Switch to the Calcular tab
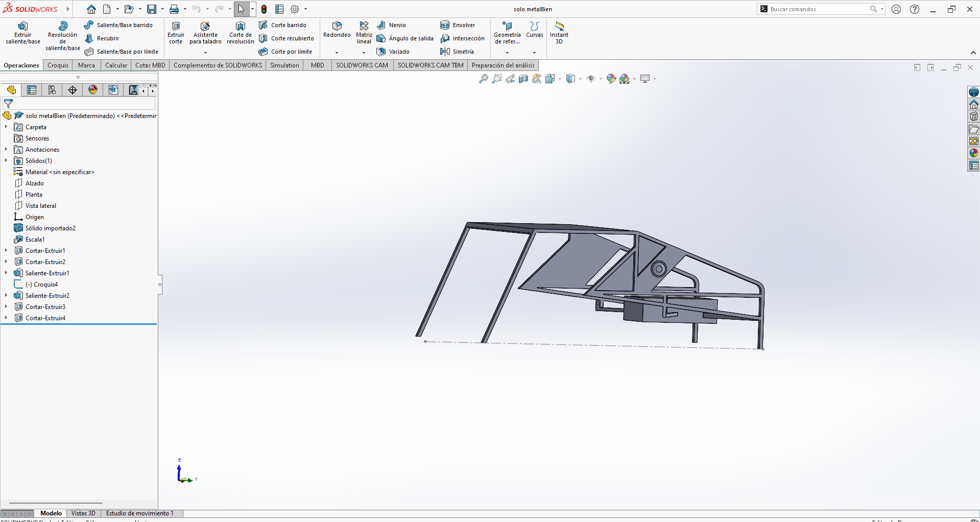The height and width of the screenshot is (522, 980). tap(116, 65)
